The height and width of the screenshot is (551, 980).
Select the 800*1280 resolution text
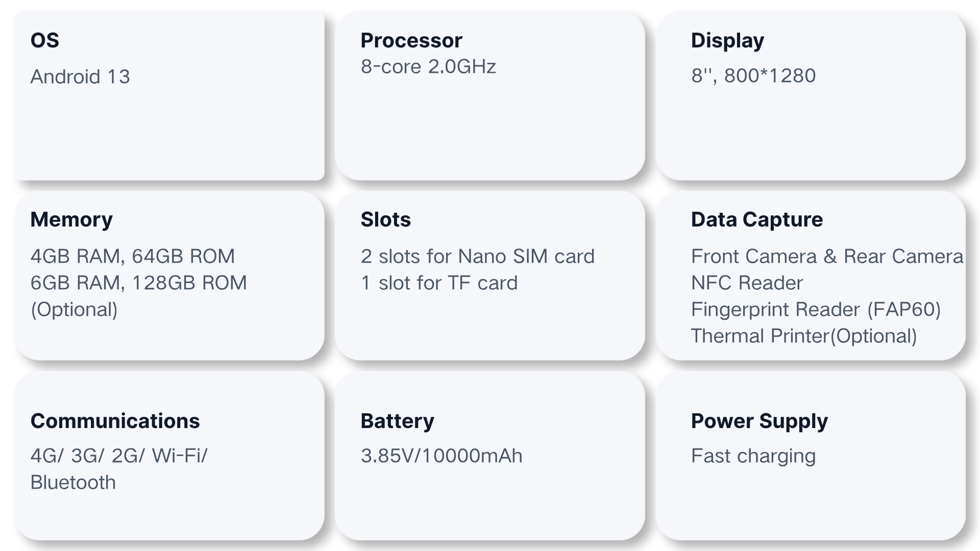[770, 76]
